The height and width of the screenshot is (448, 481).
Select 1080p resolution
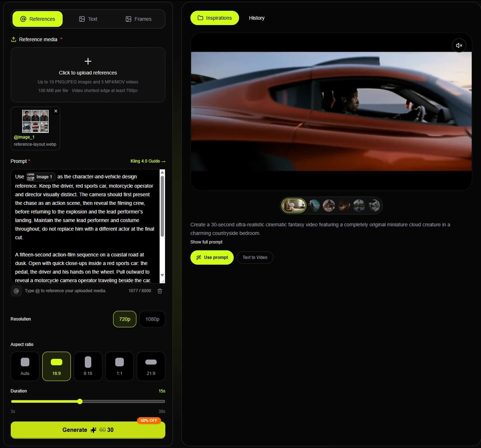click(152, 319)
